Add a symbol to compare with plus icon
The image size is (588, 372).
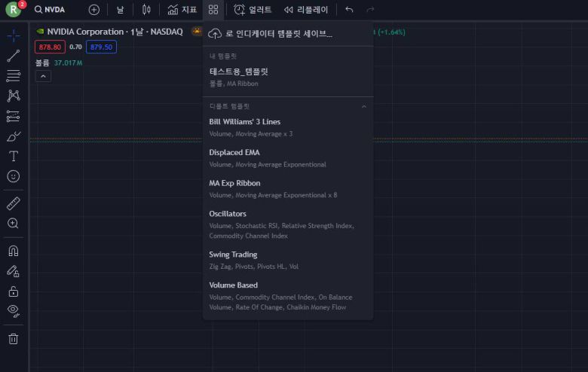pyautogui.click(x=93, y=10)
